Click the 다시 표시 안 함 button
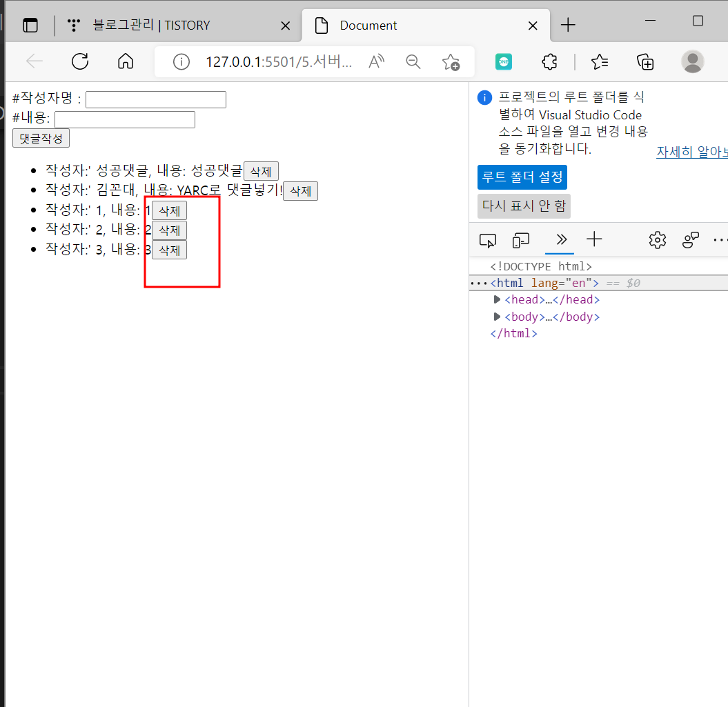The height and width of the screenshot is (707, 728). (x=524, y=206)
